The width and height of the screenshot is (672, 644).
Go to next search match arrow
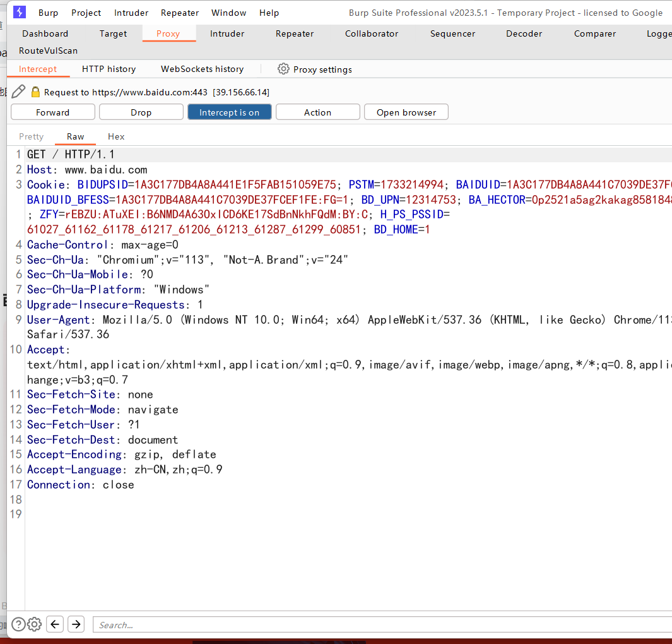pos(76,624)
